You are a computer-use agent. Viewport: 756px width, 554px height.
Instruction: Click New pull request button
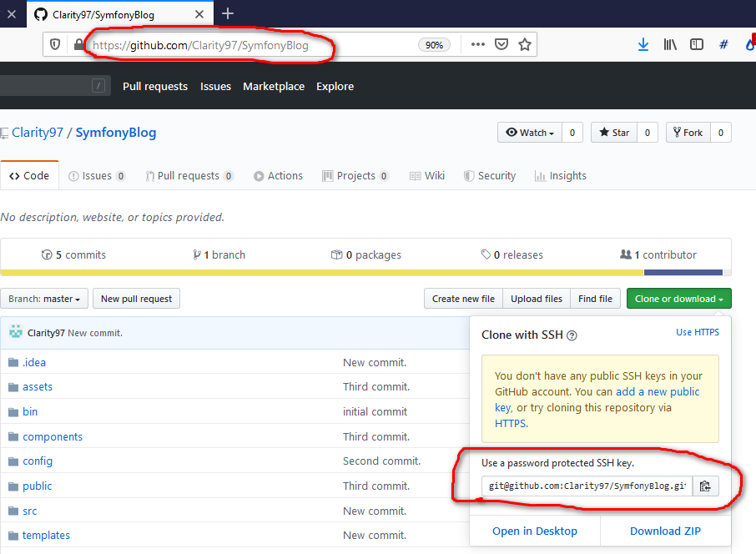(137, 299)
